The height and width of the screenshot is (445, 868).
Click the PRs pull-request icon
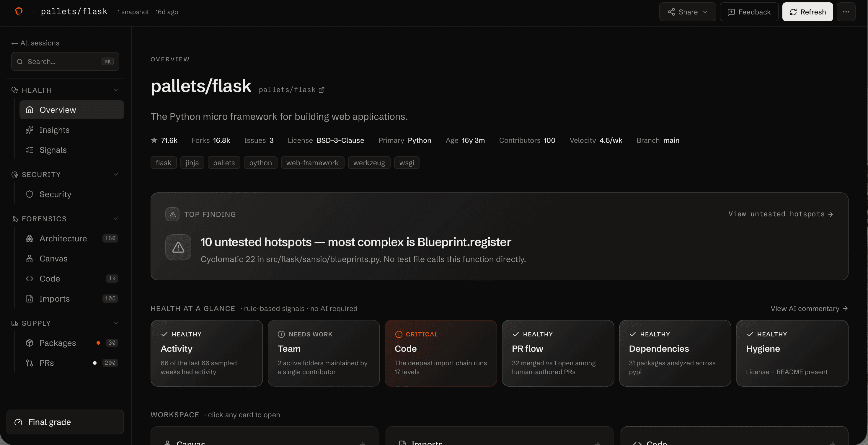(30, 363)
